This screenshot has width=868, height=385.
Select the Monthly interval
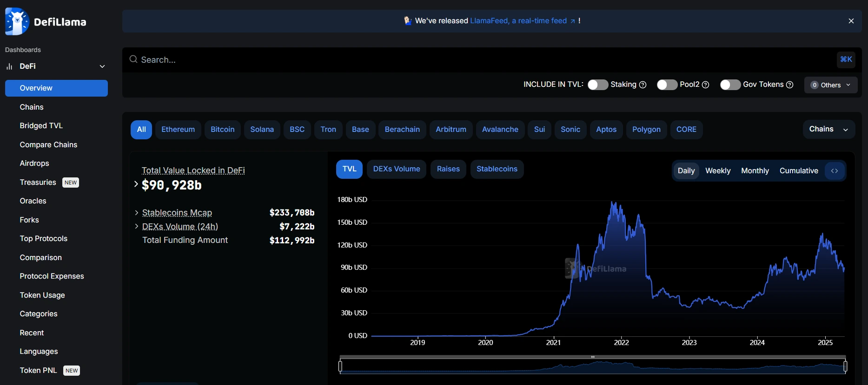pyautogui.click(x=755, y=171)
